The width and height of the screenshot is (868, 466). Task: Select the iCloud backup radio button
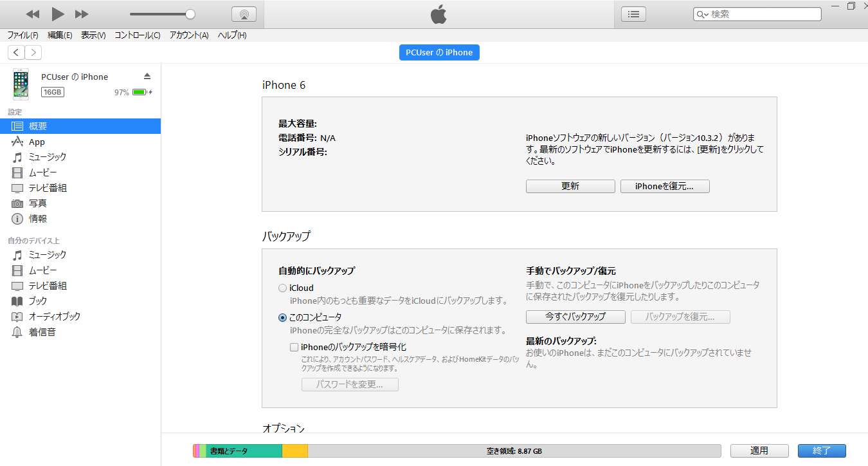click(282, 288)
